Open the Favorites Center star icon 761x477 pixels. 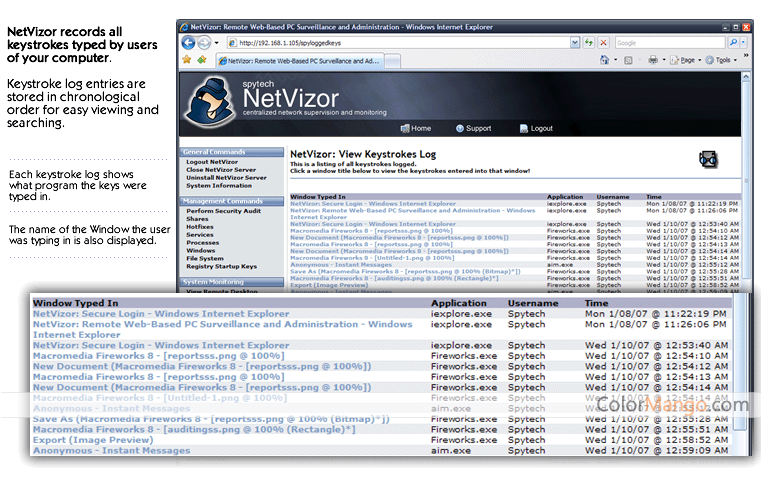(x=187, y=60)
